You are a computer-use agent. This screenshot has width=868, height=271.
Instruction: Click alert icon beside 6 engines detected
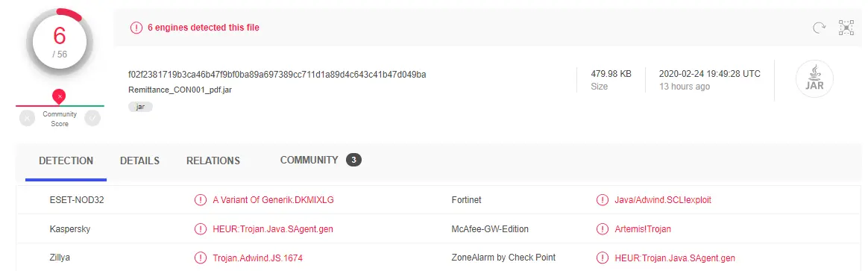click(136, 28)
